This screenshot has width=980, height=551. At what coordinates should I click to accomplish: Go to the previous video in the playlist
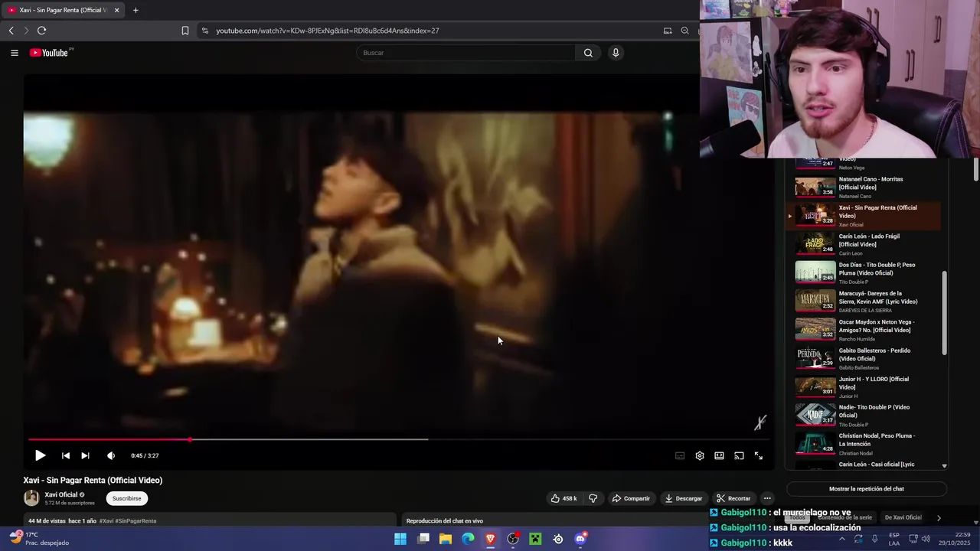coord(66,455)
